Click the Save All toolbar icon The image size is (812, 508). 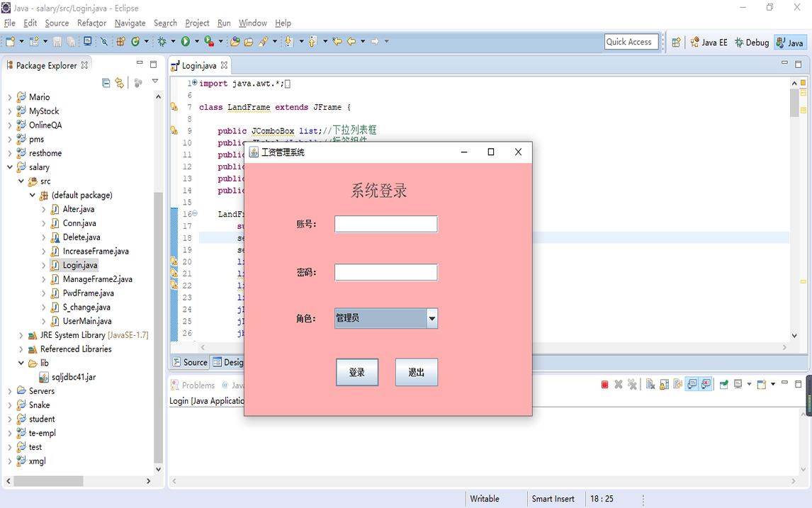71,41
